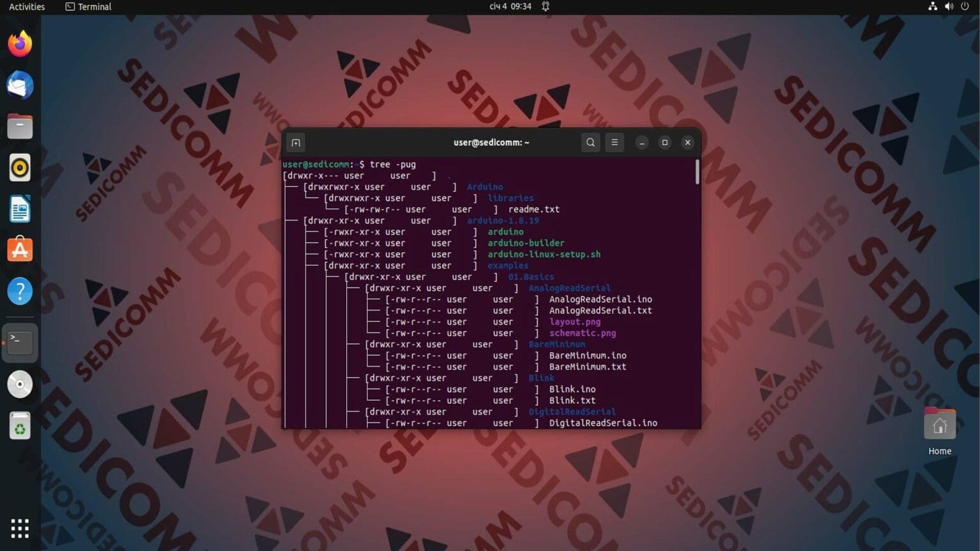
Task: Open the disc drive icon in dock
Action: (20, 384)
